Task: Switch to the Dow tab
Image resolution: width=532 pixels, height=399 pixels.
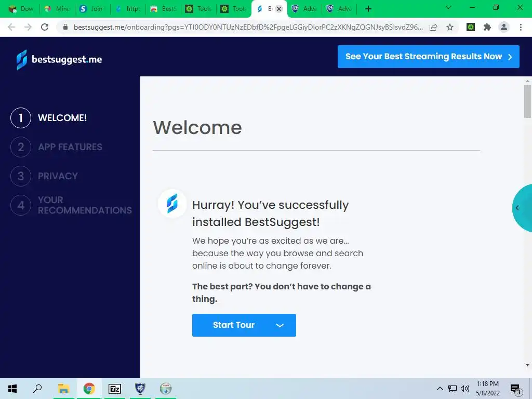Action: click(x=21, y=9)
